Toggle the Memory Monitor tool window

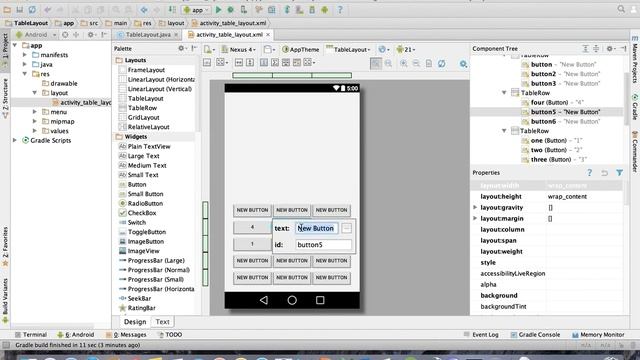tap(598, 334)
